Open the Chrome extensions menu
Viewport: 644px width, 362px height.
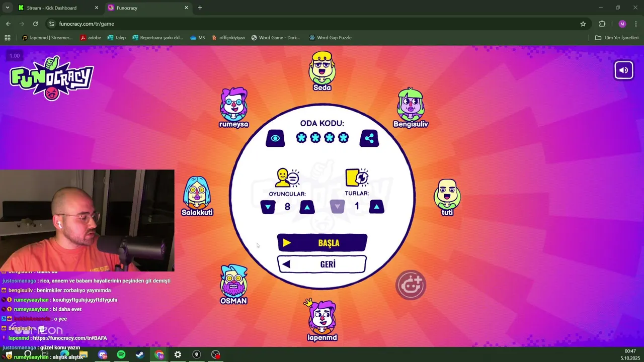602,24
